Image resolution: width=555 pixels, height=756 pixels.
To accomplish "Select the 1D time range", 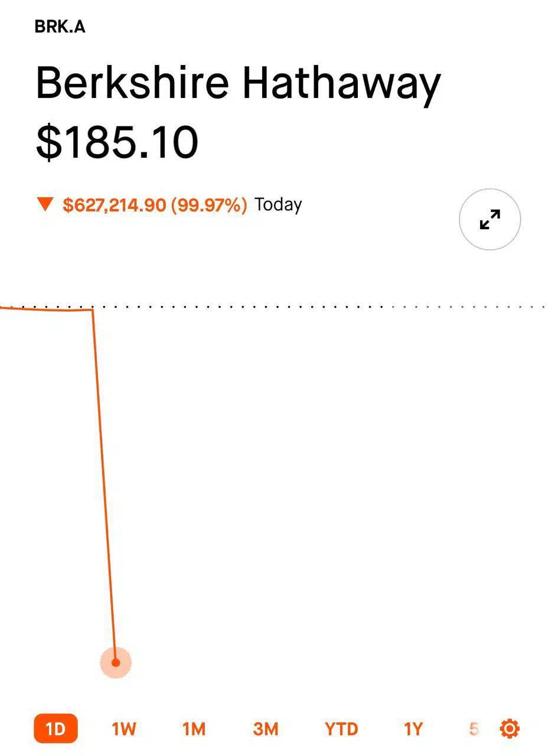I will point(56,729).
